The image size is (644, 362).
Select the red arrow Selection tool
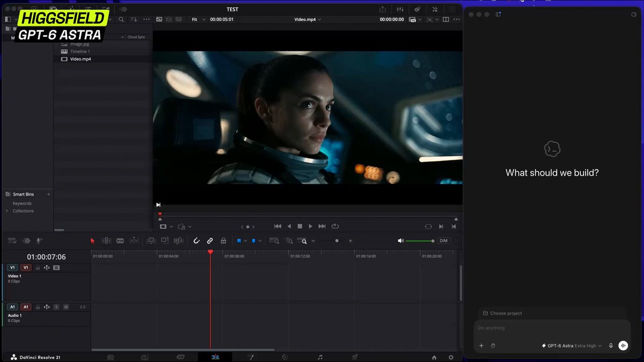(92, 241)
